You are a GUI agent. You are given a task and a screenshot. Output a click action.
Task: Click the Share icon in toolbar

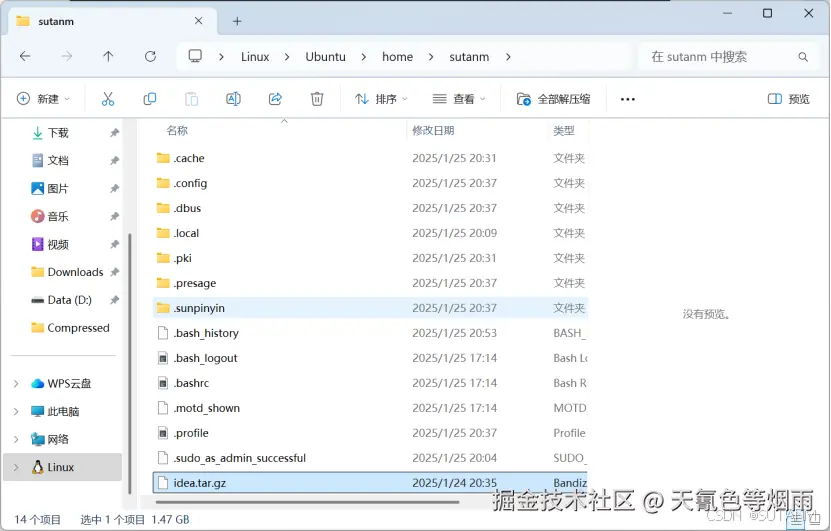click(275, 99)
